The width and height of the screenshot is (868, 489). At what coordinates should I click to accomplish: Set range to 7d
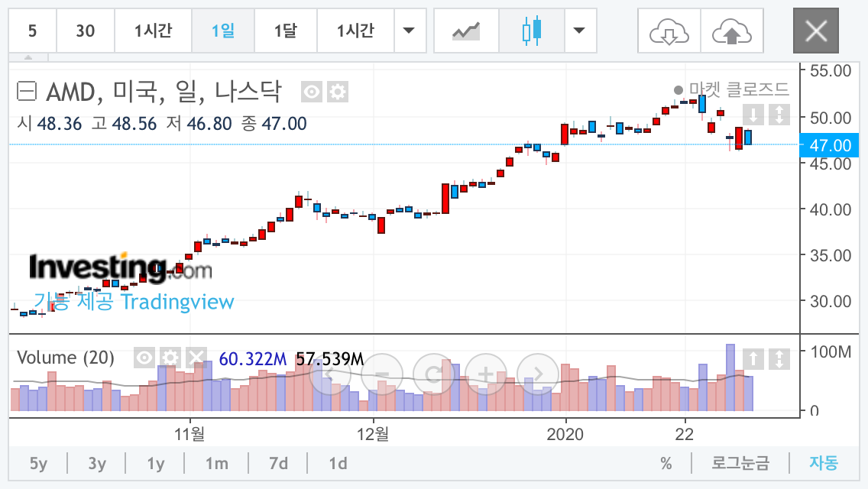tap(278, 463)
